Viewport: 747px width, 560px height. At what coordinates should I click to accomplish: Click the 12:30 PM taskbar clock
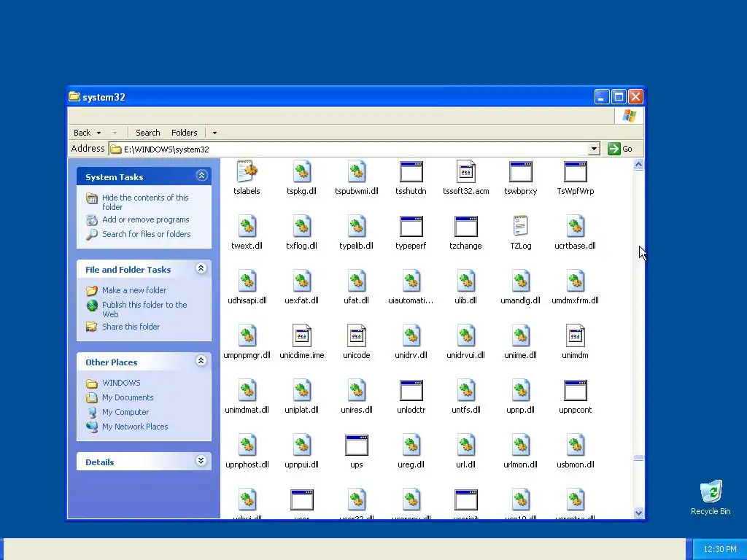pyautogui.click(x=719, y=549)
